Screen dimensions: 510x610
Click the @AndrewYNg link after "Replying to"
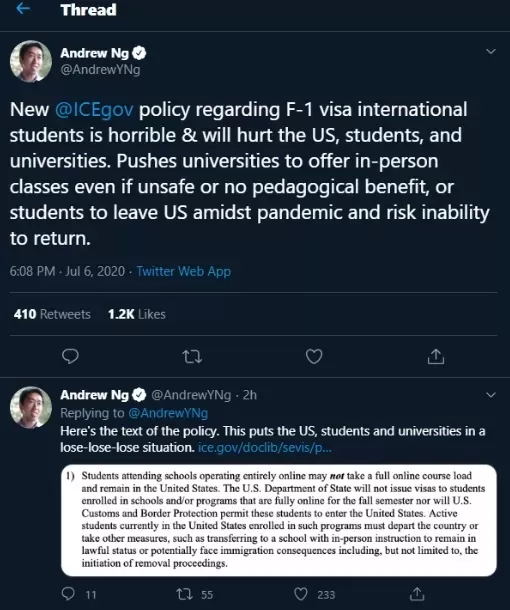(x=168, y=413)
